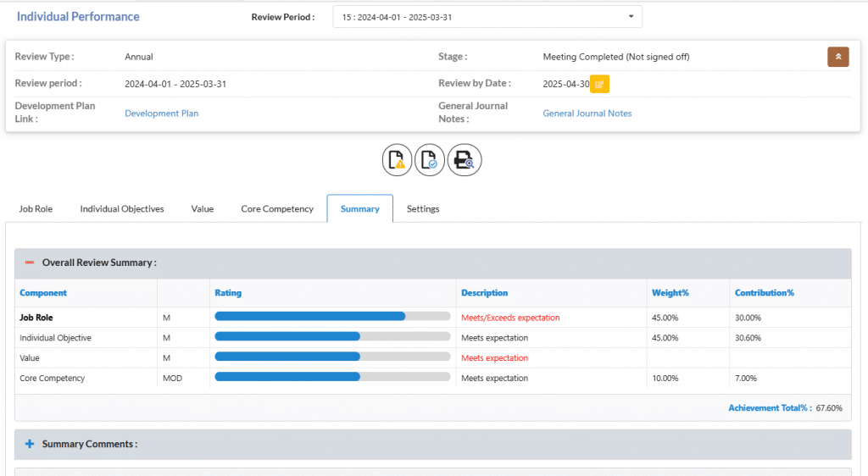Click the Core Competency rating bar
The image size is (868, 476).
(x=332, y=378)
